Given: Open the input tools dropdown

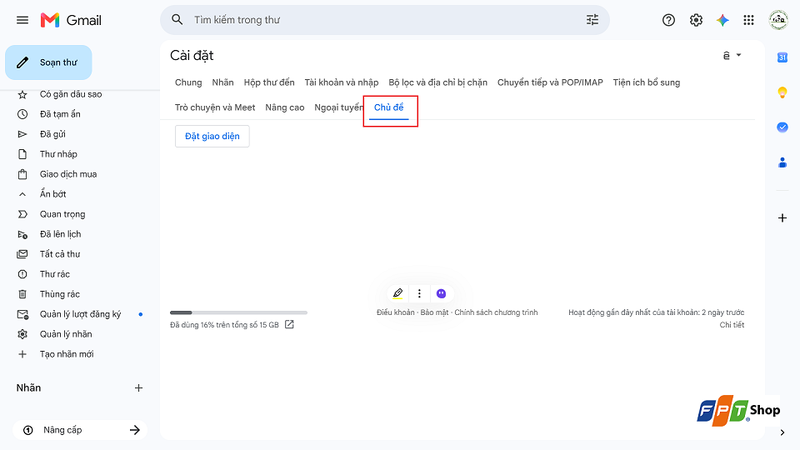Looking at the screenshot, I should pyautogui.click(x=732, y=55).
